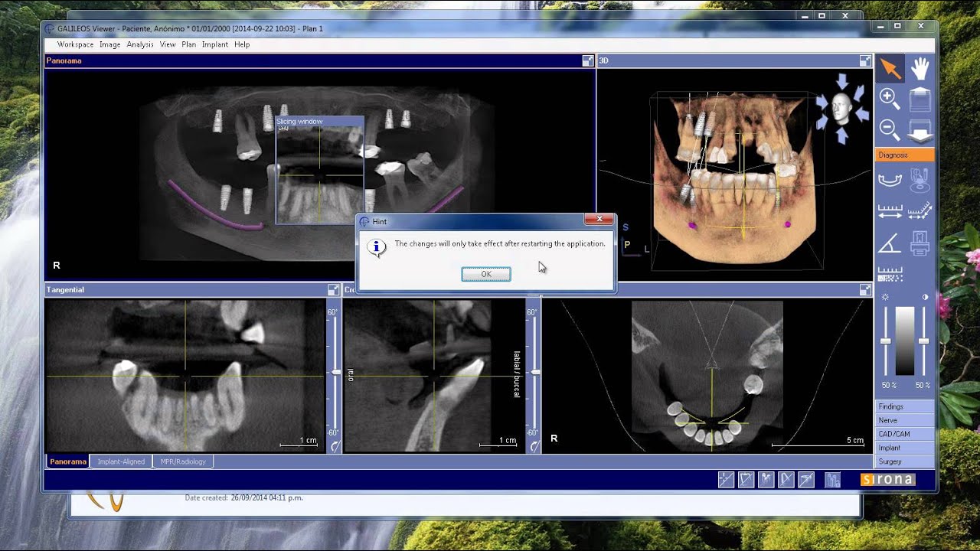Click the fourth bottom toolbar icon
The width and height of the screenshot is (980, 551).
[x=786, y=480]
